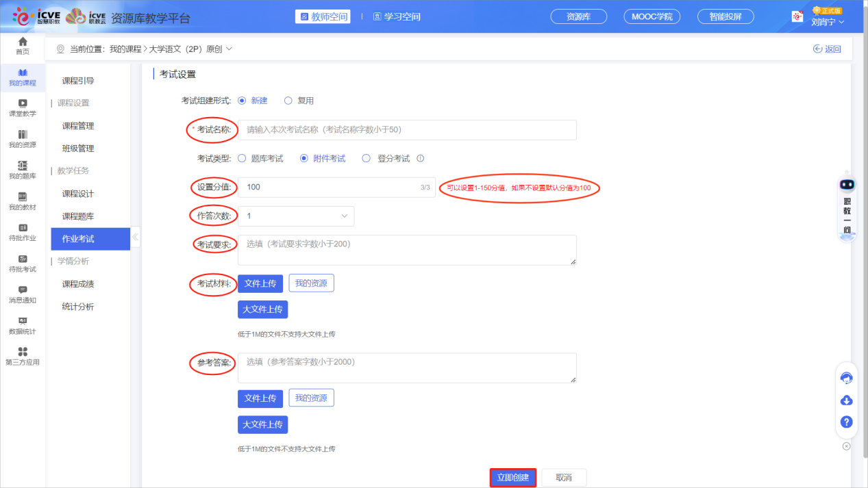Click the download cloud icon
Screen dimensions: 868x488
coord(847,400)
